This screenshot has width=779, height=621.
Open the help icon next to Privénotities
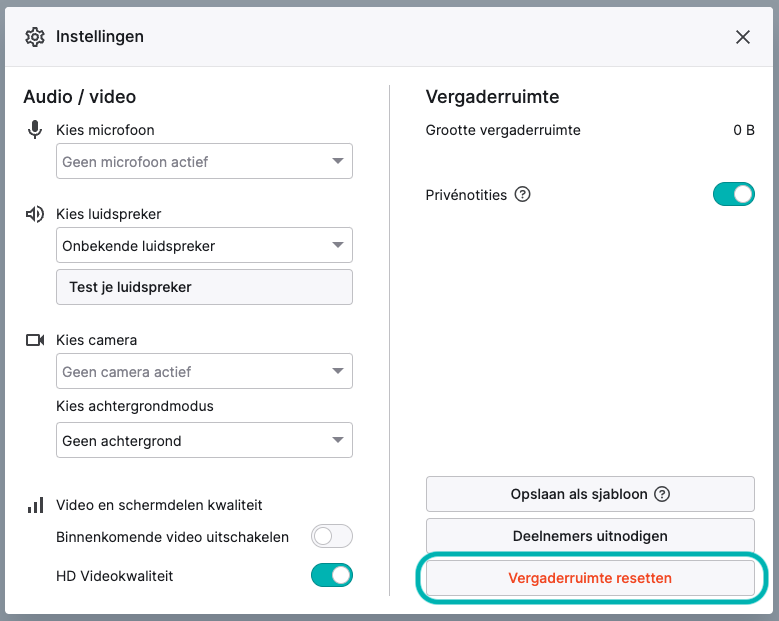pos(522,194)
